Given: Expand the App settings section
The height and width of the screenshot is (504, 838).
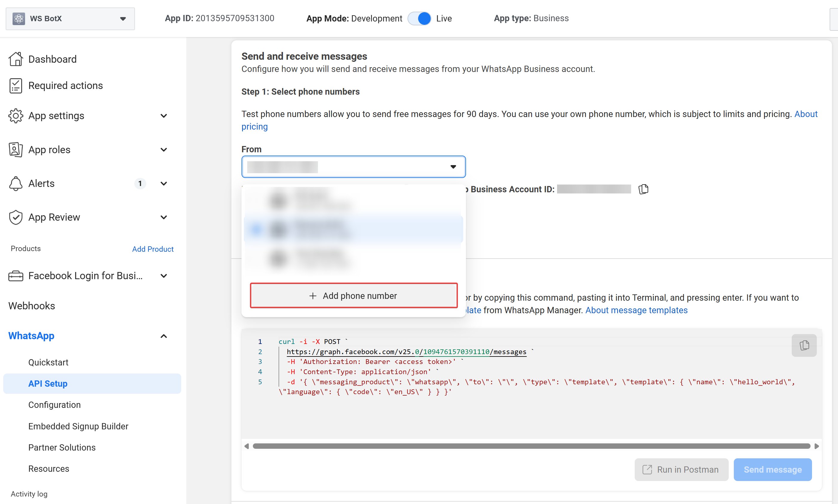Looking at the screenshot, I should 164,116.
